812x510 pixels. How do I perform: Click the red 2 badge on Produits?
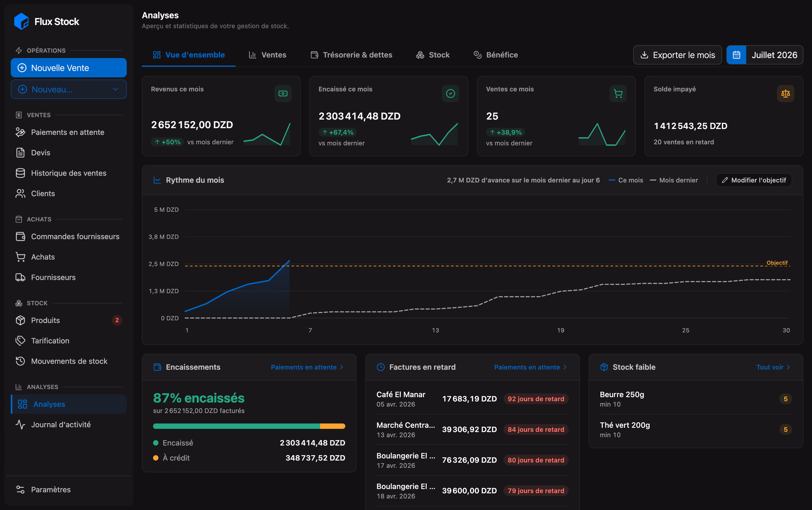(117, 320)
